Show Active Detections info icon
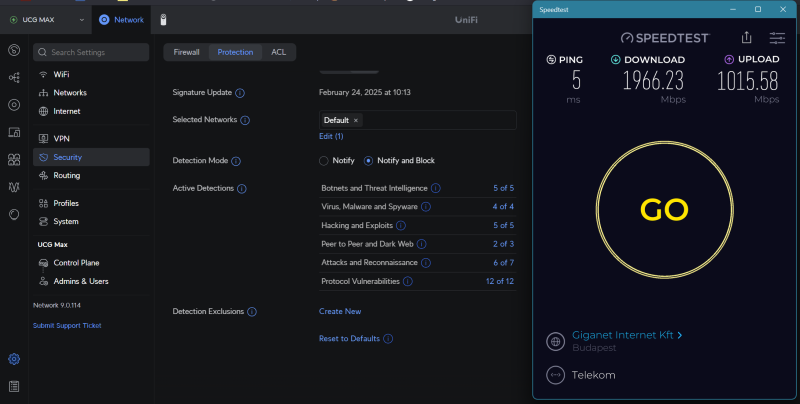The image size is (800, 404). click(242, 189)
